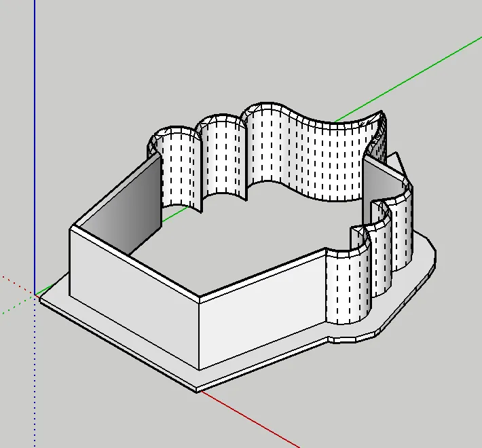This screenshot has width=482, height=448.
Task: Click the solid red axis line
Action: (250, 419)
